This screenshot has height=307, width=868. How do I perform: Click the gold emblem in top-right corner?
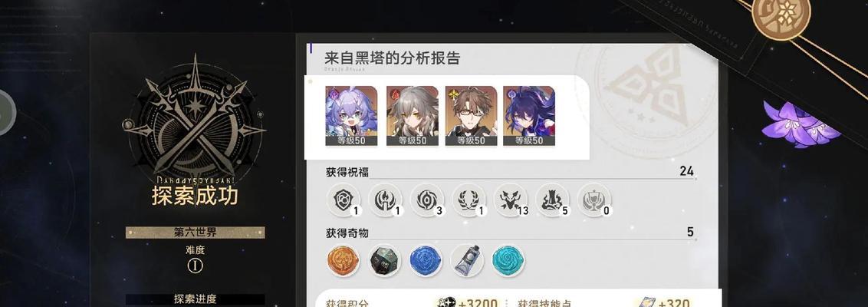781,15
